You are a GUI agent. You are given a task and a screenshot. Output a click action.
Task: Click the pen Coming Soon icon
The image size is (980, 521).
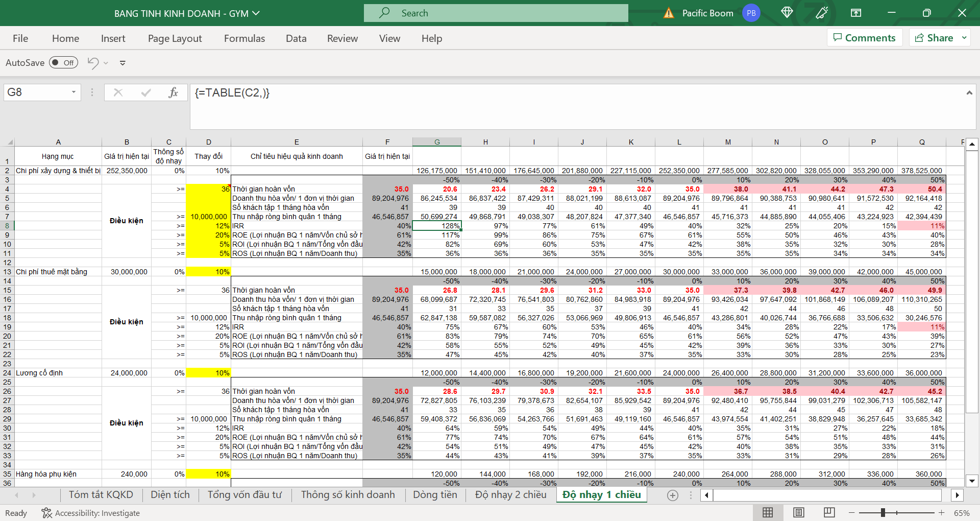pyautogui.click(x=822, y=13)
